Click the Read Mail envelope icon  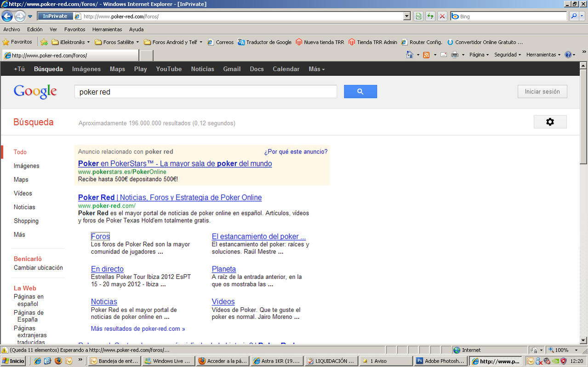point(444,55)
